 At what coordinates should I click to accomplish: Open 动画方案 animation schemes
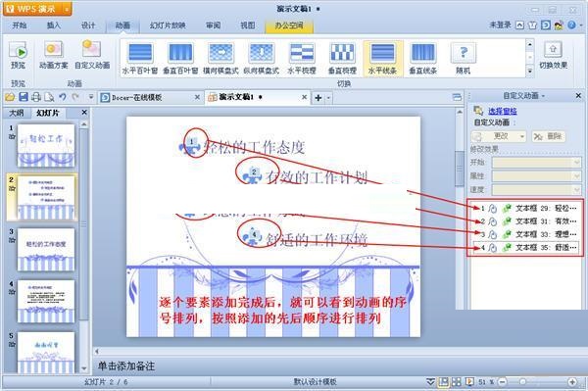click(53, 55)
